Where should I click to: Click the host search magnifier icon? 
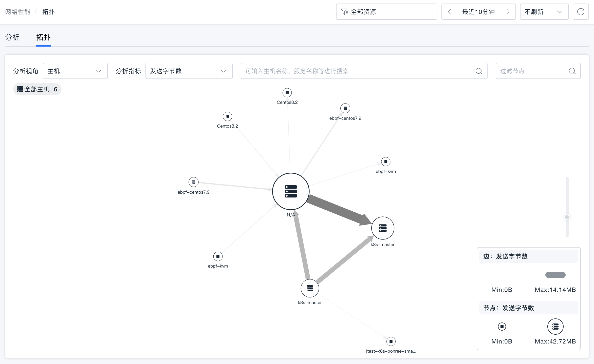[479, 71]
